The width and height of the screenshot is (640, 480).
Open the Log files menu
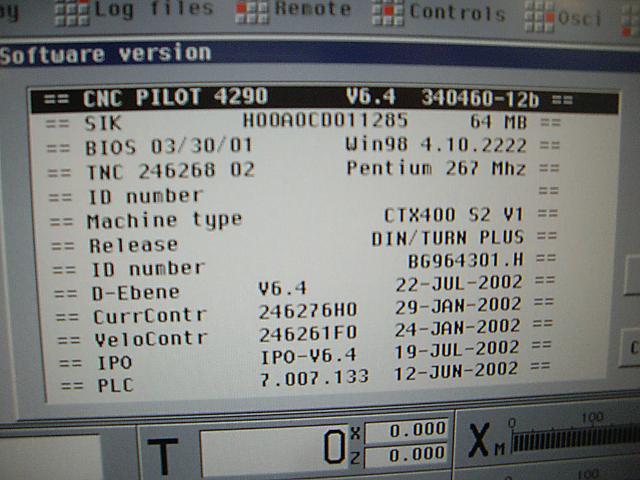click(153, 10)
